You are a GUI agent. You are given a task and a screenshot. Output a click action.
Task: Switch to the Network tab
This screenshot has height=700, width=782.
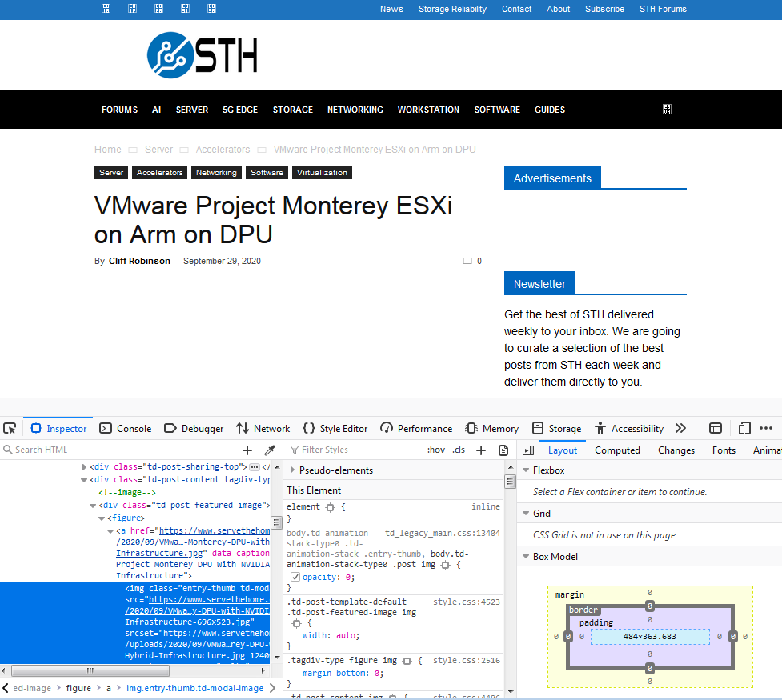(263, 428)
